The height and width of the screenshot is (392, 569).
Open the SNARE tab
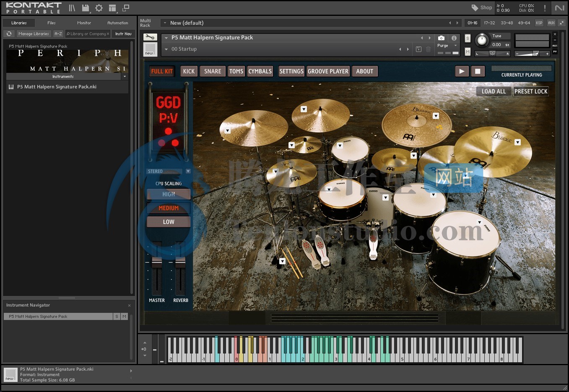click(213, 72)
